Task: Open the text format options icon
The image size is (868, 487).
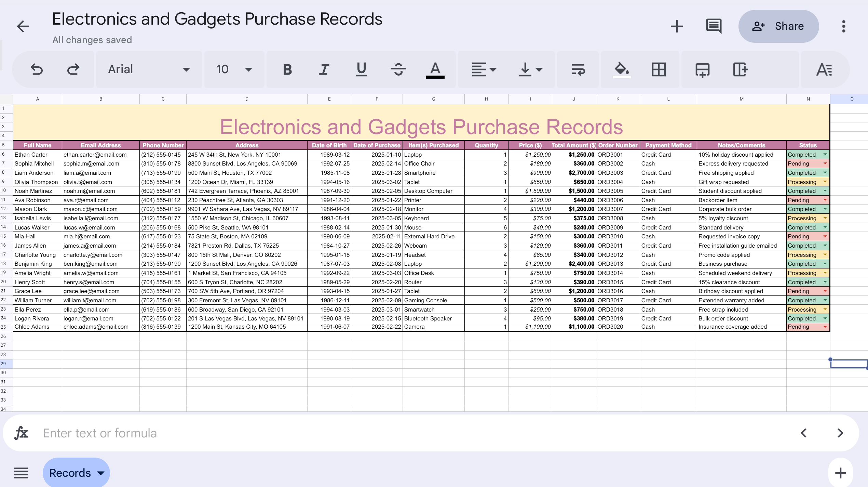Action: tap(824, 69)
